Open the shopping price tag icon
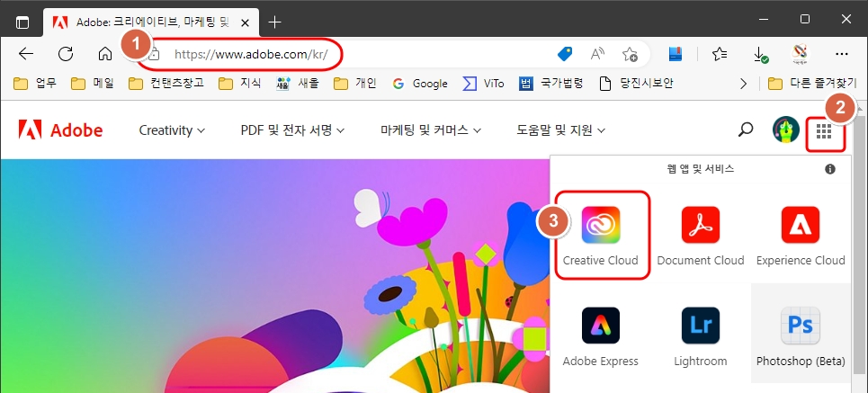The image size is (868, 393). pyautogui.click(x=565, y=54)
